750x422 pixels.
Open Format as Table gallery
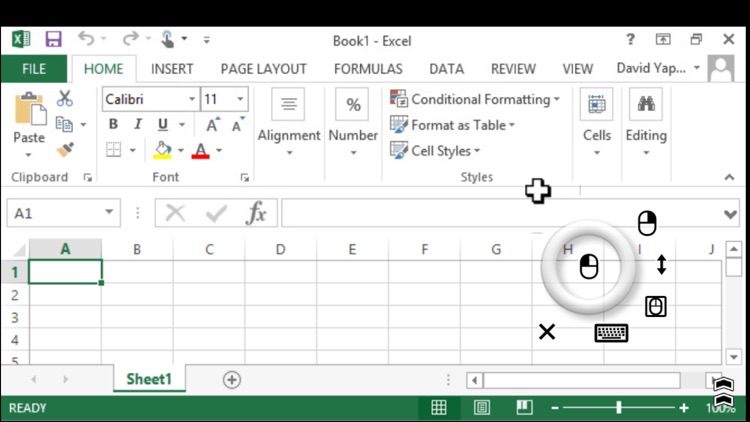(x=452, y=125)
